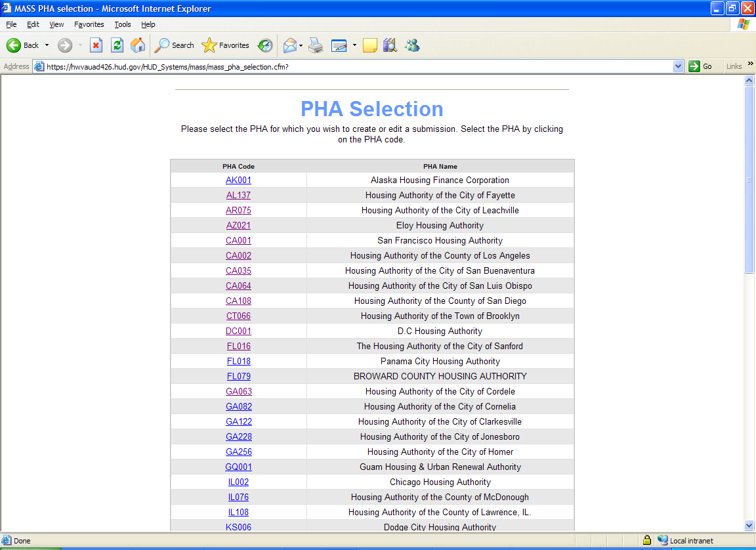The height and width of the screenshot is (550, 756).
Task: Select PHA code FL016
Action: coord(239,346)
